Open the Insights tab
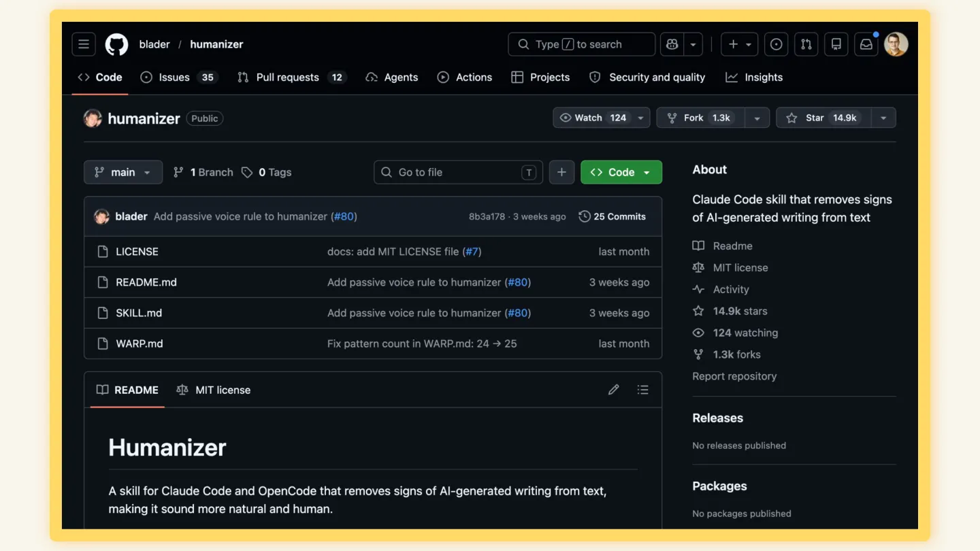The width and height of the screenshot is (980, 551). click(754, 78)
